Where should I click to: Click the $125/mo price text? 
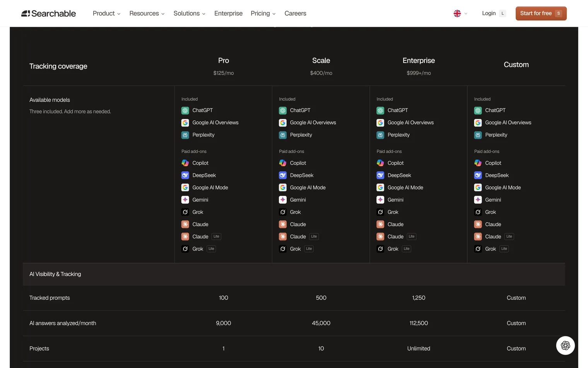pos(224,73)
